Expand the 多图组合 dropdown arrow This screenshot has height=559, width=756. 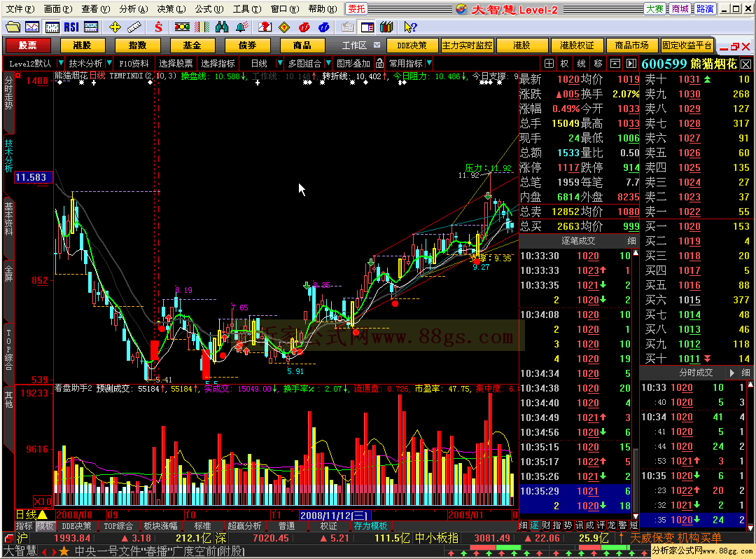[328, 63]
